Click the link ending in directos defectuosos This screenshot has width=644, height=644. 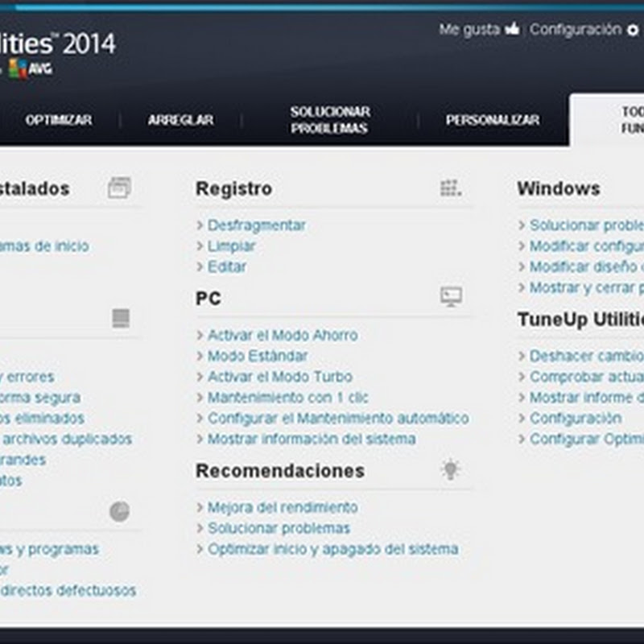[68, 591]
